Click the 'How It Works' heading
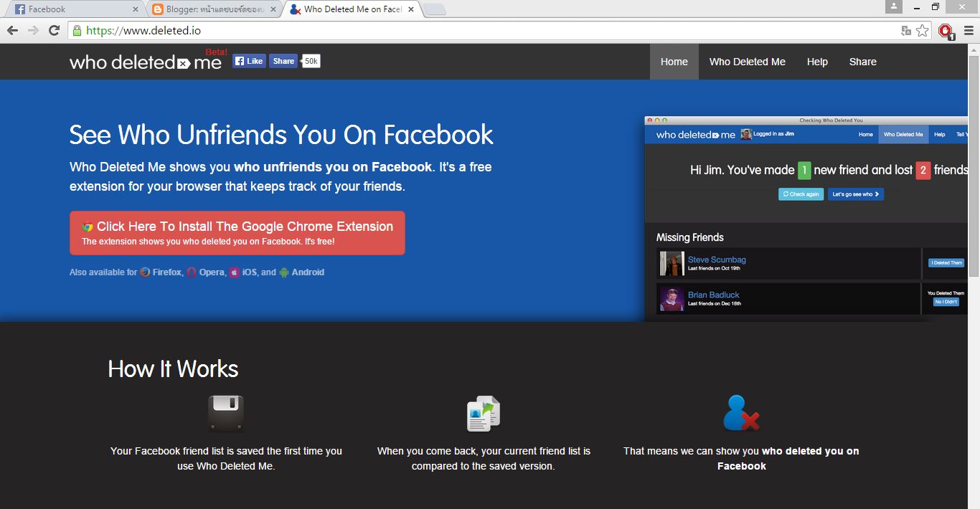This screenshot has width=980, height=509. pos(173,368)
